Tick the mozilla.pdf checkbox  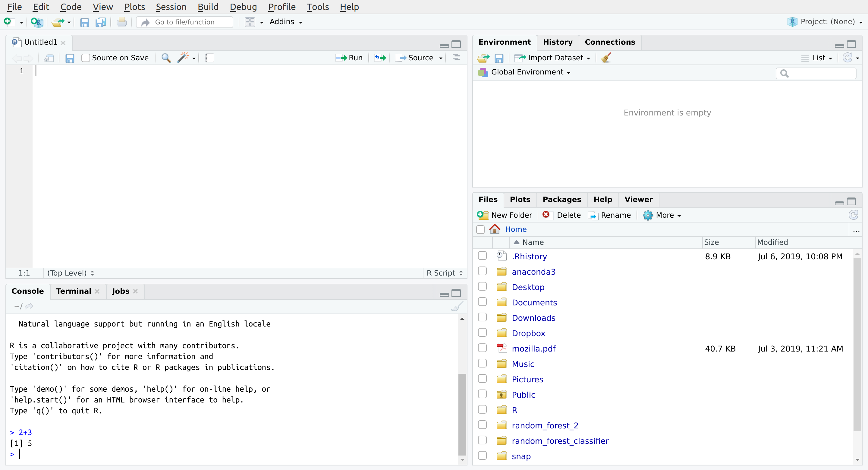tap(482, 348)
